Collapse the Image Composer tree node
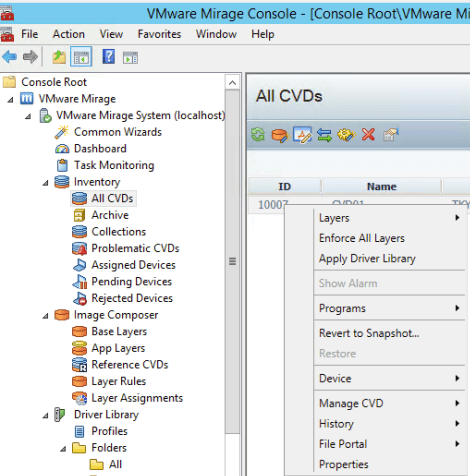This screenshot has width=470, height=476. (x=46, y=316)
